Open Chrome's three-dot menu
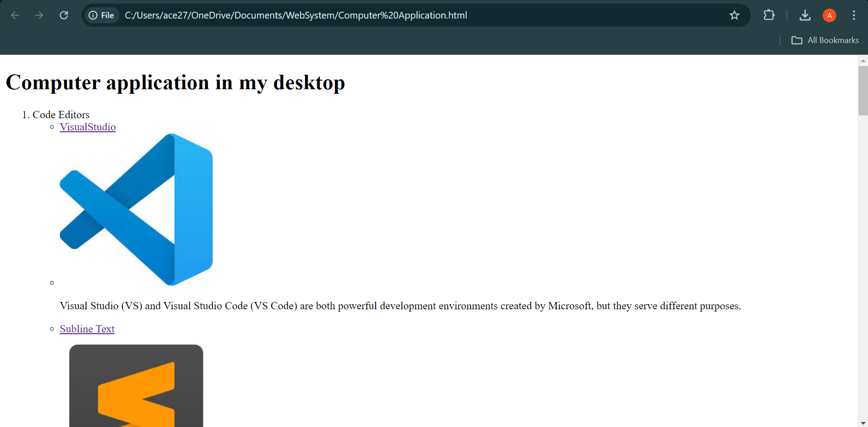868x427 pixels. (854, 15)
